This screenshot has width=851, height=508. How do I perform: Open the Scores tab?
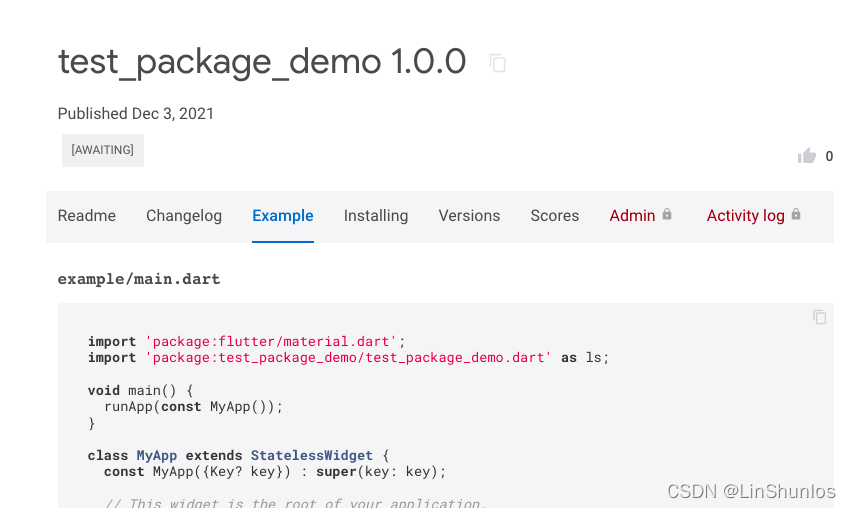click(x=555, y=215)
